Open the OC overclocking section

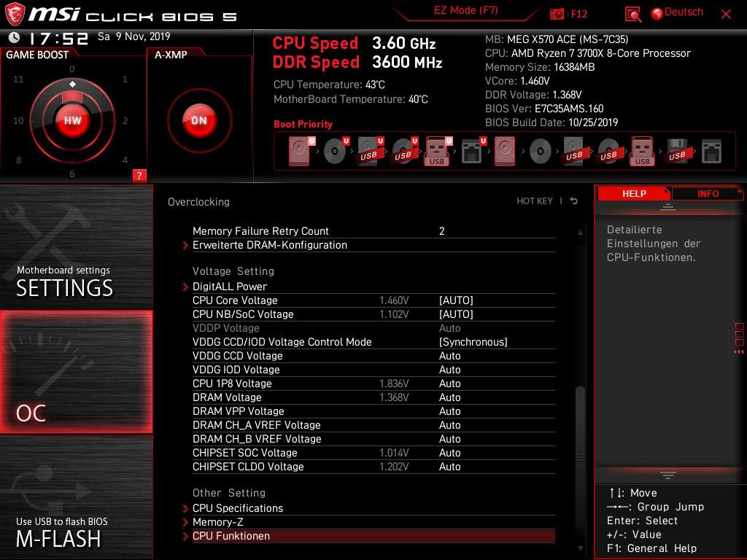(76, 372)
